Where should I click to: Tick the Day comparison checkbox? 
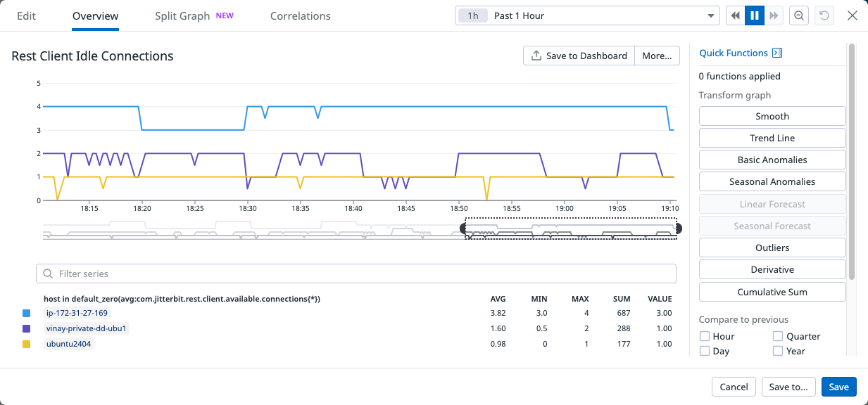coord(705,351)
